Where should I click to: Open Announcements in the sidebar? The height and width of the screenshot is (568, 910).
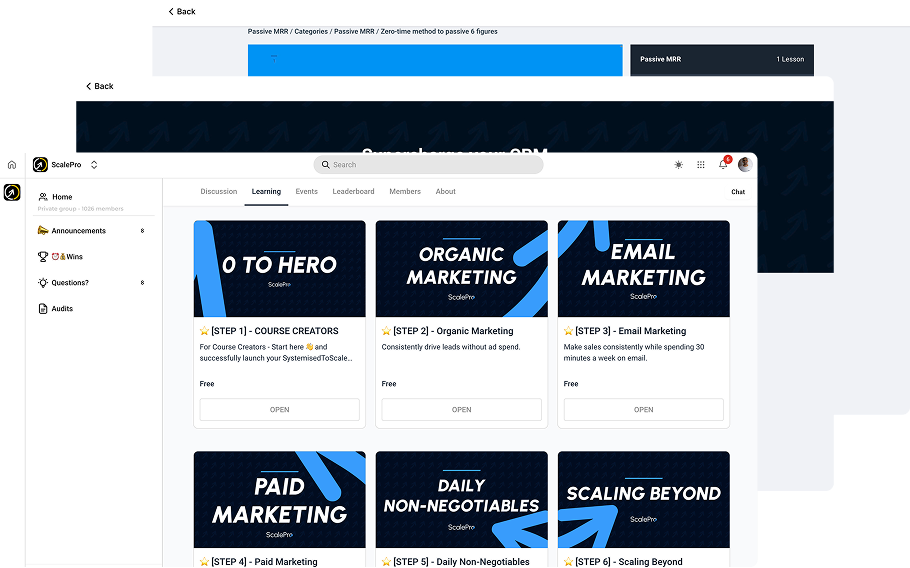tap(79, 231)
